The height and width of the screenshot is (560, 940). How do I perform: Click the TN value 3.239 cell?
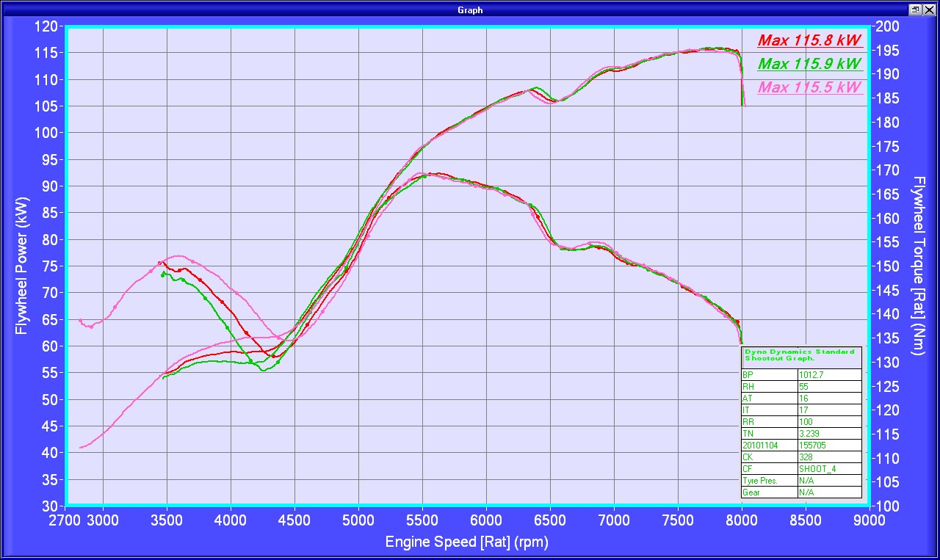point(828,433)
